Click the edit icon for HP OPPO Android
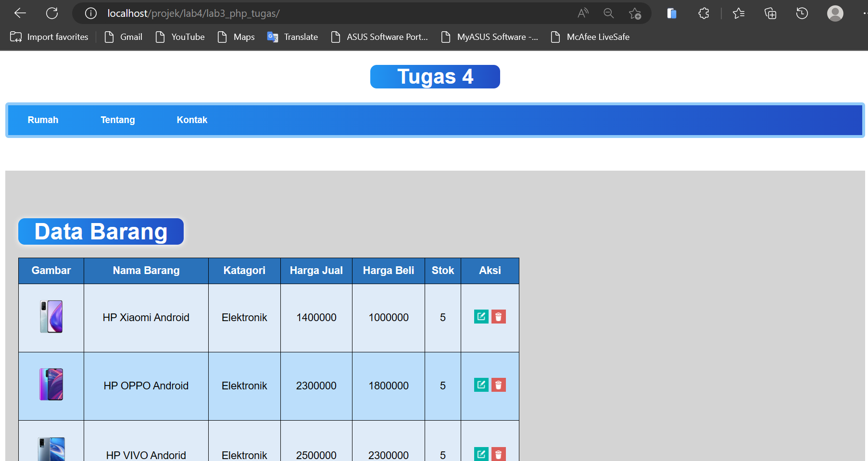This screenshot has height=461, width=868. (x=481, y=385)
